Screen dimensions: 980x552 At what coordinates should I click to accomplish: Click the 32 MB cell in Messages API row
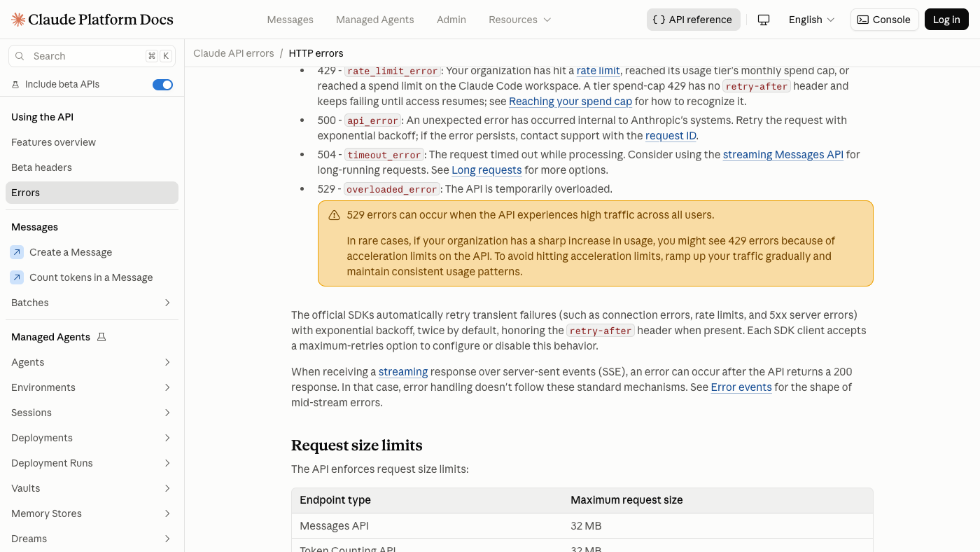586,526
